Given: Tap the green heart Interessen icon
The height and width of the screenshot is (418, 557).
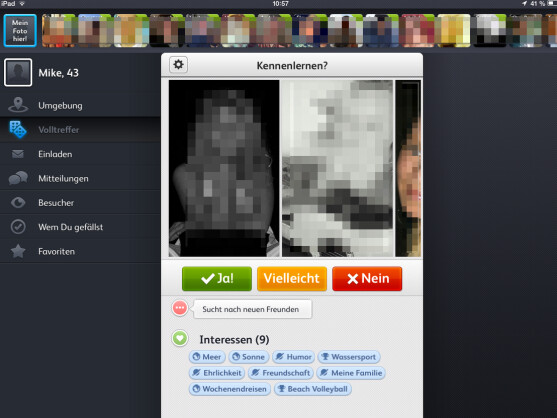Looking at the screenshot, I should 180,338.
